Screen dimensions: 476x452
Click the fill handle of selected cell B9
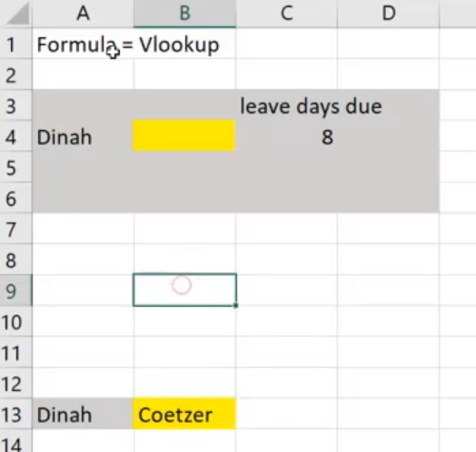coord(236,306)
